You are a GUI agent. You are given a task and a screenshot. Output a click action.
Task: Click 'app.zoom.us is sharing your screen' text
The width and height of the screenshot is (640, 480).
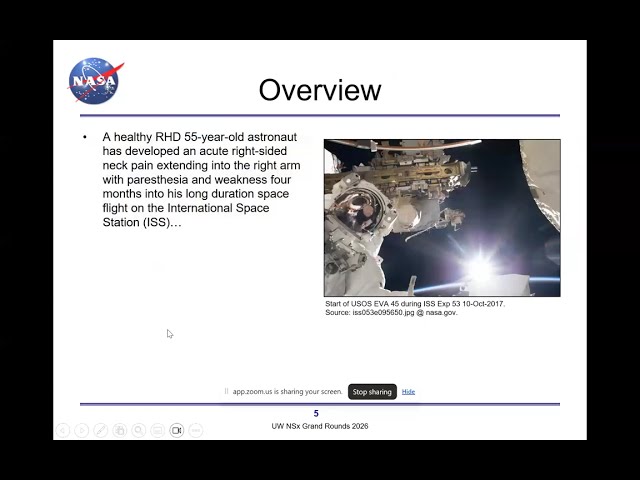[287, 391]
